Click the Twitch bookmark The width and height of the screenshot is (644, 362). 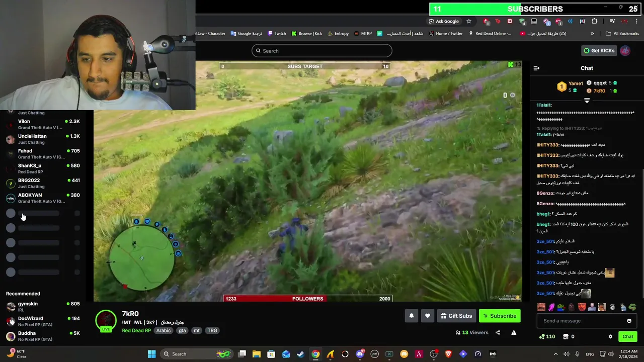[x=277, y=34]
